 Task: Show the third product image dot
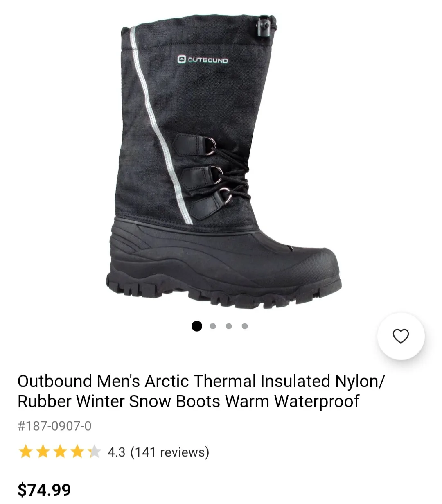point(229,326)
